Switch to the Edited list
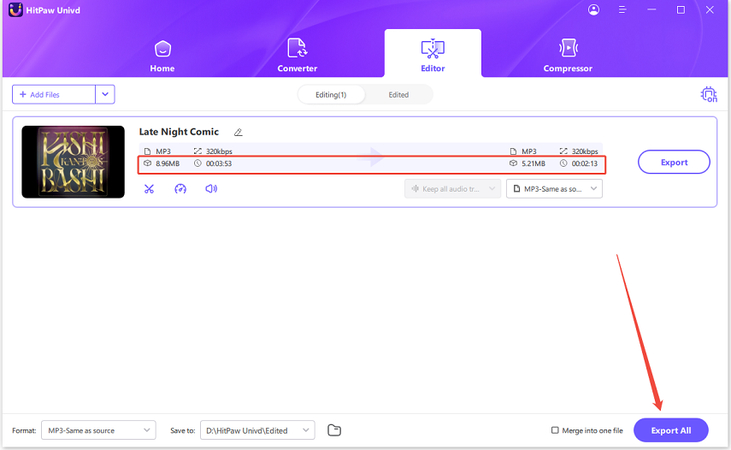 [399, 95]
